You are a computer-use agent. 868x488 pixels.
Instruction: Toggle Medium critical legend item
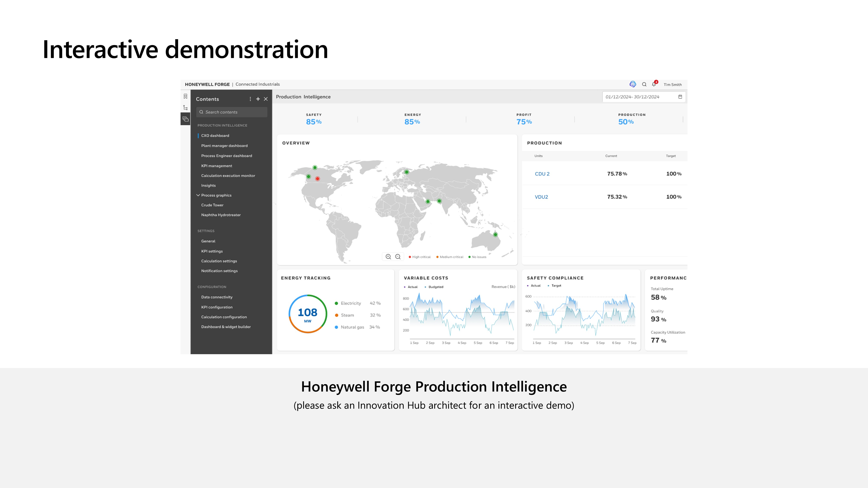point(450,257)
